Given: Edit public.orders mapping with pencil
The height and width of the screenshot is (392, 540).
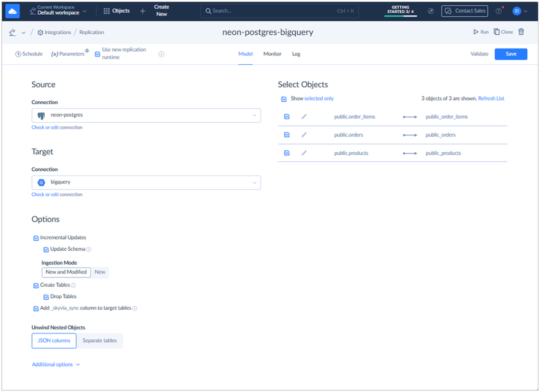Looking at the screenshot, I should (304, 135).
